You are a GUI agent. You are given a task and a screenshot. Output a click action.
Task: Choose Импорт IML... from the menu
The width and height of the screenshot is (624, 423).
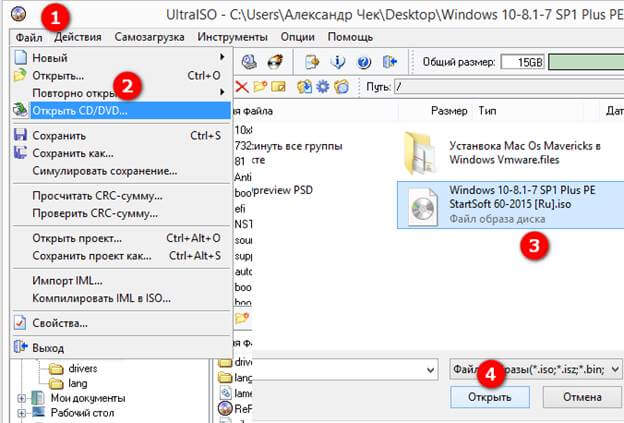[67, 281]
